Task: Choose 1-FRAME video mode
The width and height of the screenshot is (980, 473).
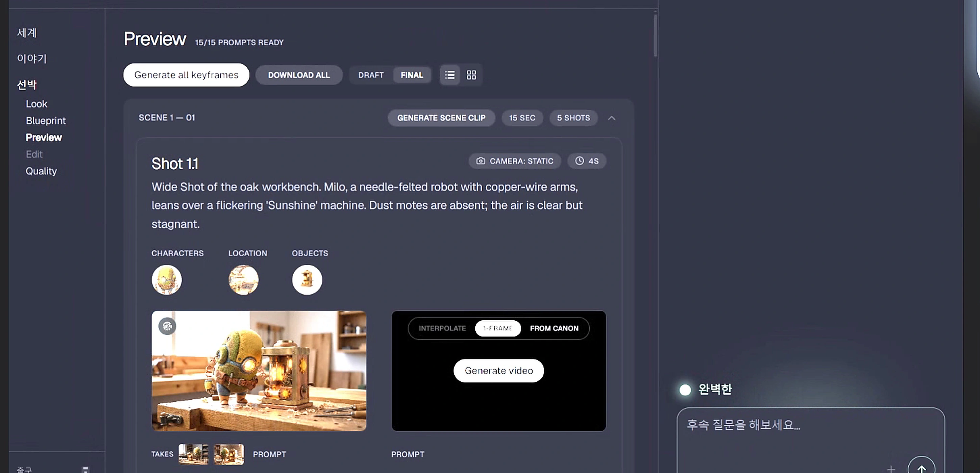Action: pos(498,328)
